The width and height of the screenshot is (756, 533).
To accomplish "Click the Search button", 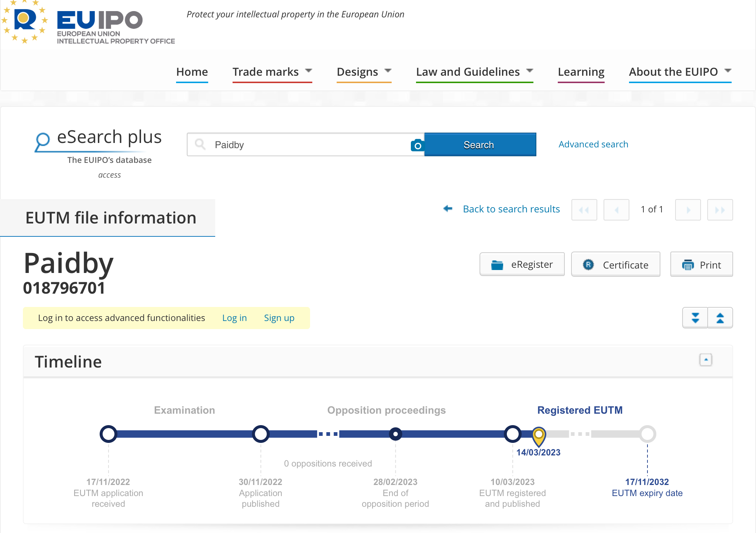I will click(480, 144).
